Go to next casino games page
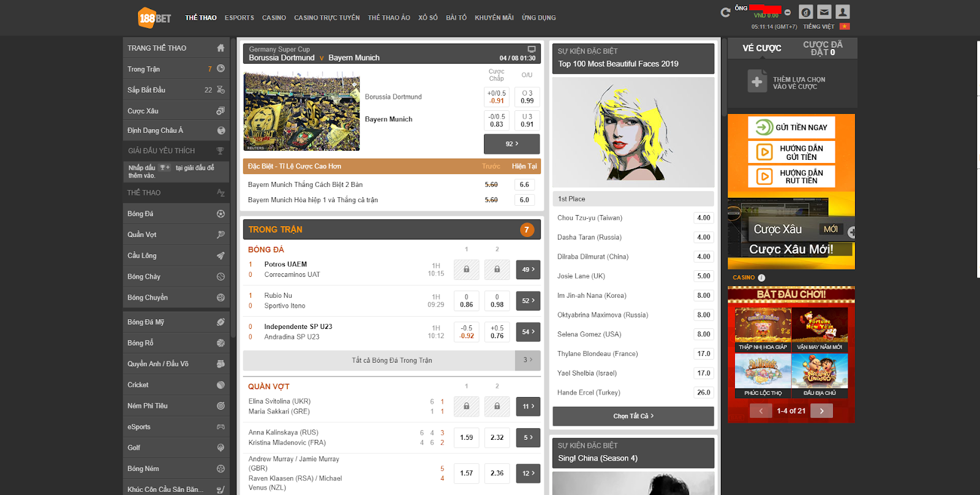 click(821, 411)
